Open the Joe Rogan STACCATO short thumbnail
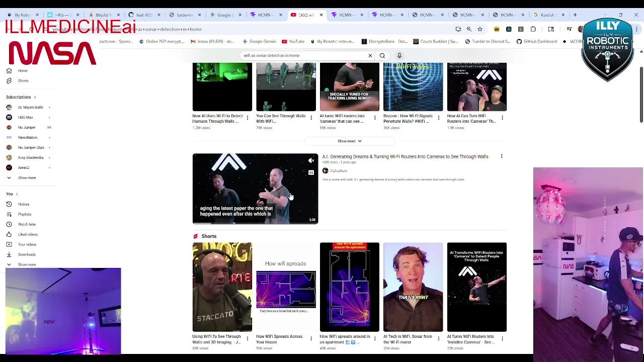This screenshot has width=644, height=362. [222, 287]
